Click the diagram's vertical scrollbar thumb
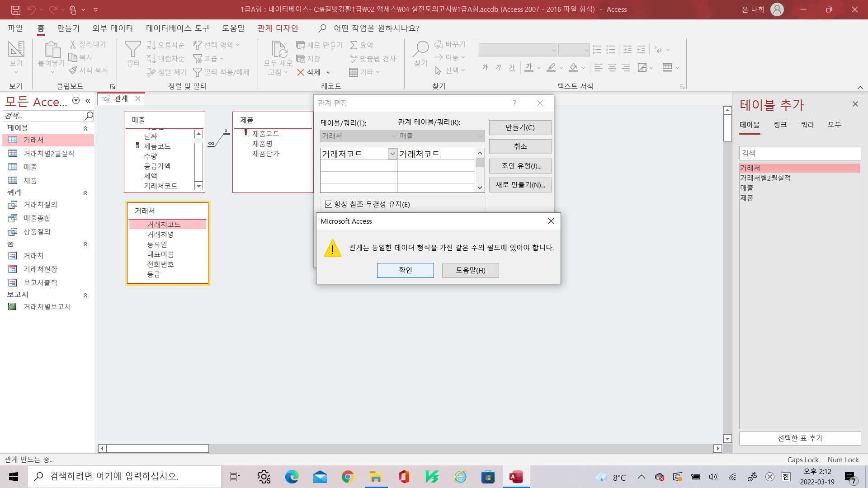The height and width of the screenshot is (488, 868). [x=727, y=129]
